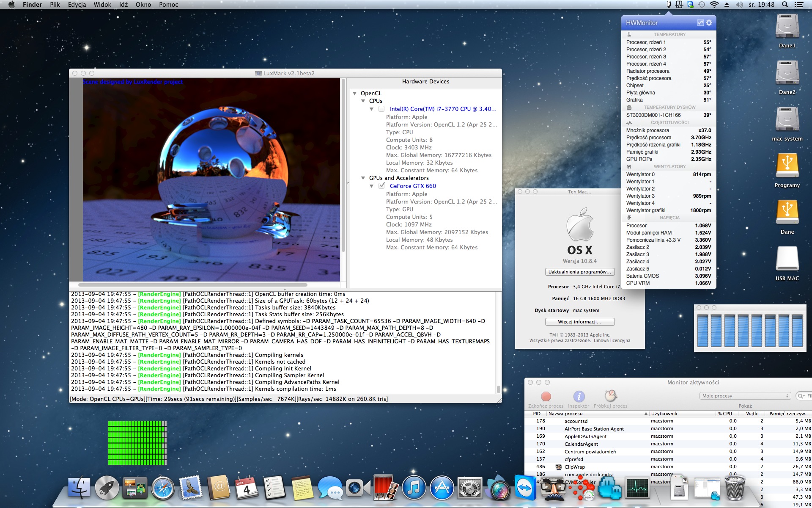This screenshot has width=812, height=508.
Task: Select the ClipWrap process row
Action: pyautogui.click(x=668, y=467)
